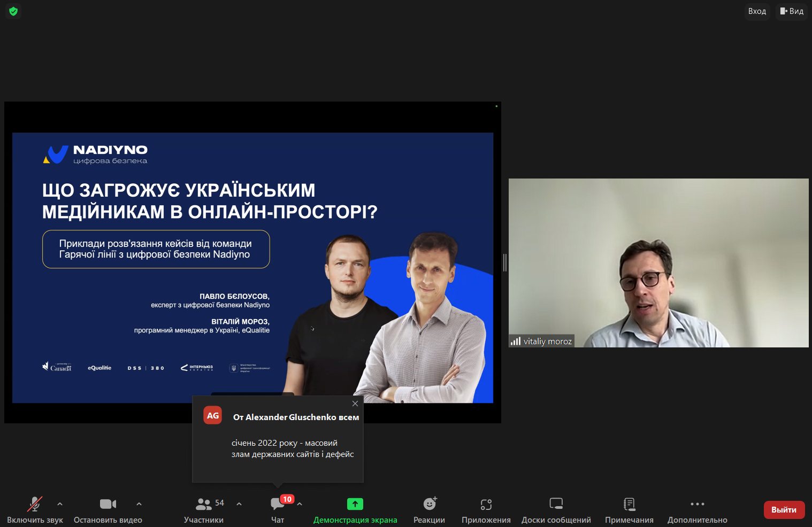Viewport: 812px width, 527px height.
Task: Expand audio options arrow beside microphone
Action: (60, 503)
